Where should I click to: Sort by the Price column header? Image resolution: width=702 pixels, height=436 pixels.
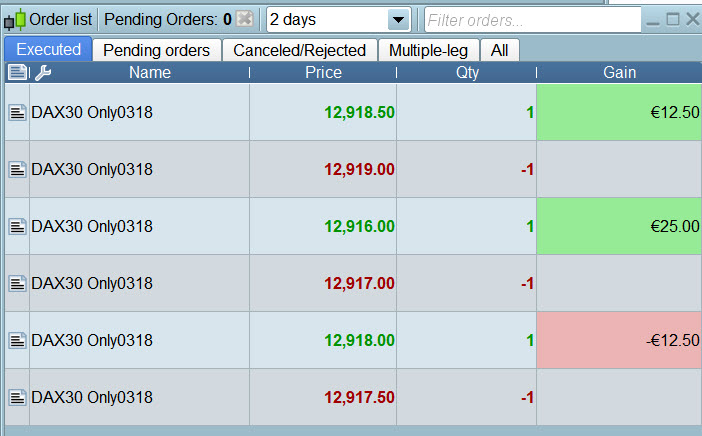pyautogui.click(x=323, y=72)
